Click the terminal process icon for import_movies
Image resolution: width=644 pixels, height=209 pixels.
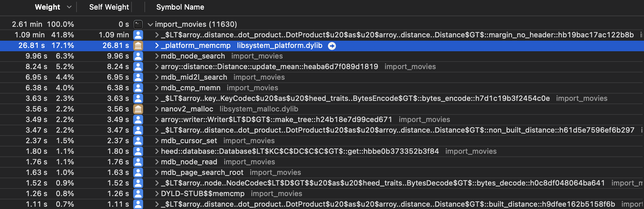138,24
